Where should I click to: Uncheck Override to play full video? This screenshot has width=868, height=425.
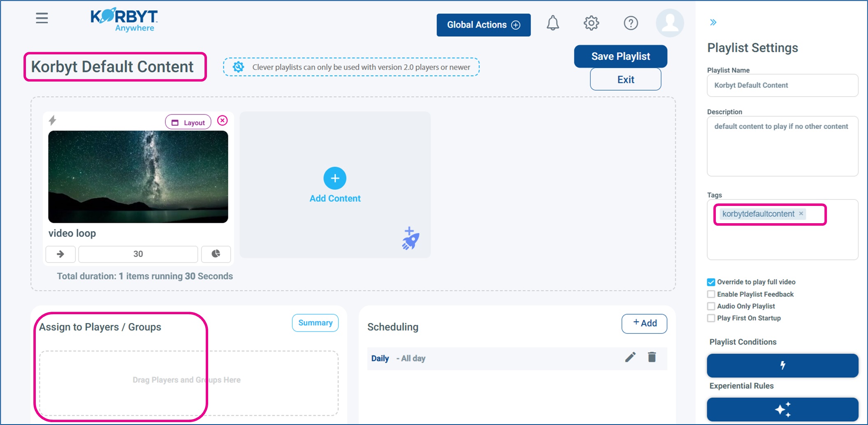coord(711,282)
